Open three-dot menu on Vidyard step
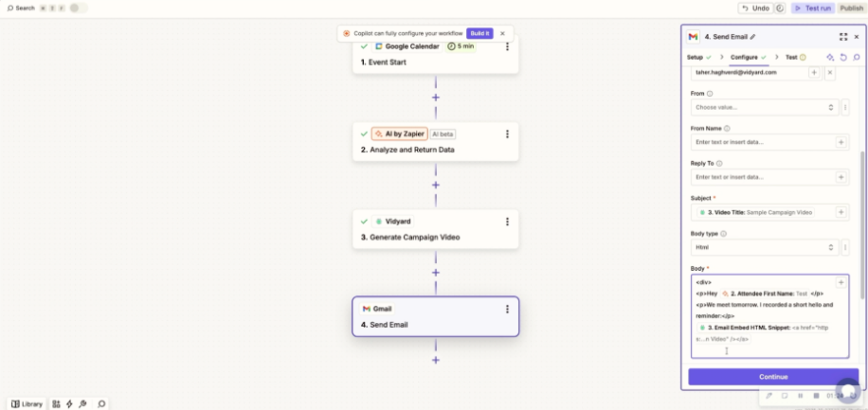The image size is (868, 410). [508, 222]
